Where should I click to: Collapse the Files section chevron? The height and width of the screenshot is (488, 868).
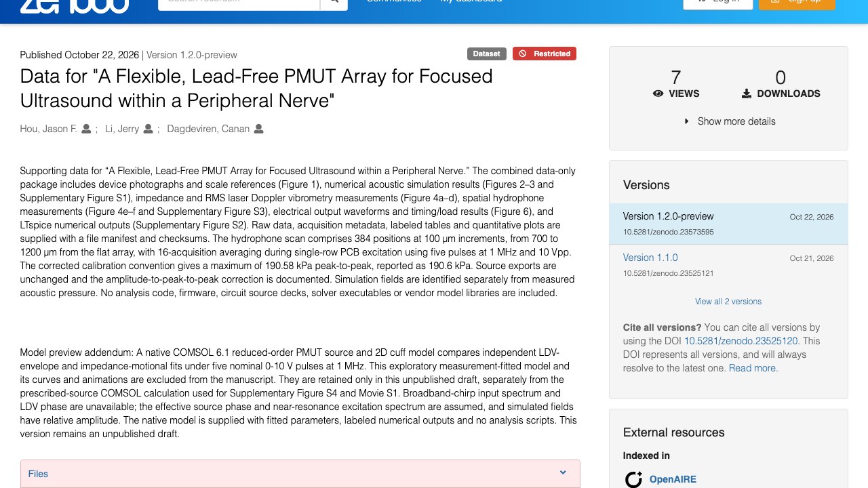pyautogui.click(x=563, y=473)
